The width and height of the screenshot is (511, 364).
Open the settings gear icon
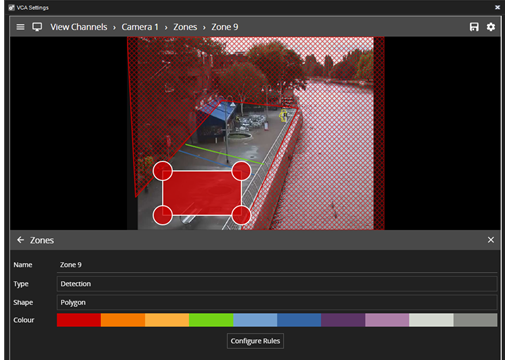(x=491, y=27)
